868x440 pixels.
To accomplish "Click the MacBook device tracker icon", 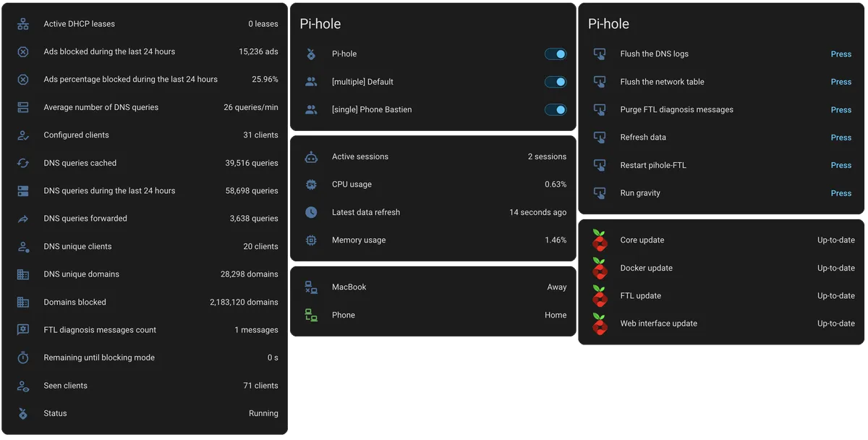I will (x=311, y=287).
